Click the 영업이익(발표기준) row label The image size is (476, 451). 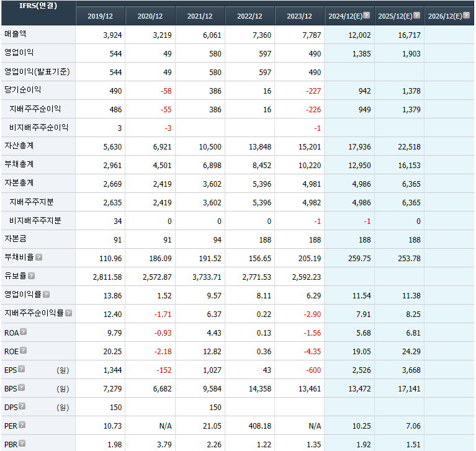pyautogui.click(x=37, y=71)
